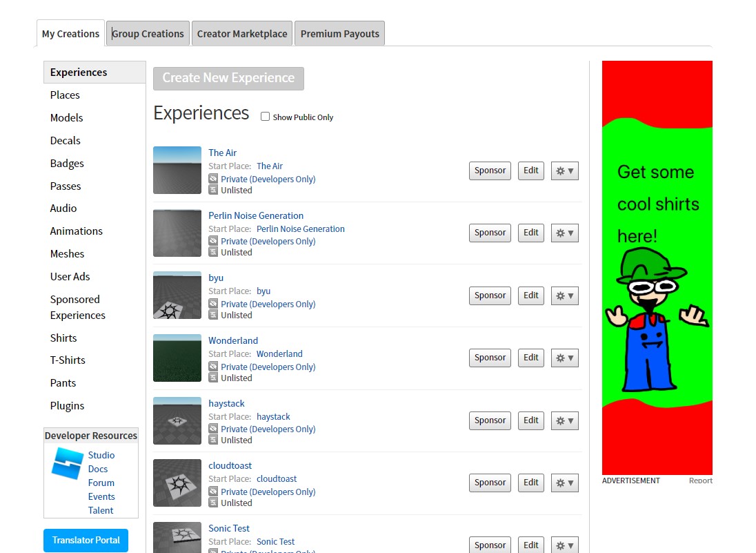Viewport: 756px width, 553px height.
Task: Open the Studio developer resource link
Action: coord(101,455)
